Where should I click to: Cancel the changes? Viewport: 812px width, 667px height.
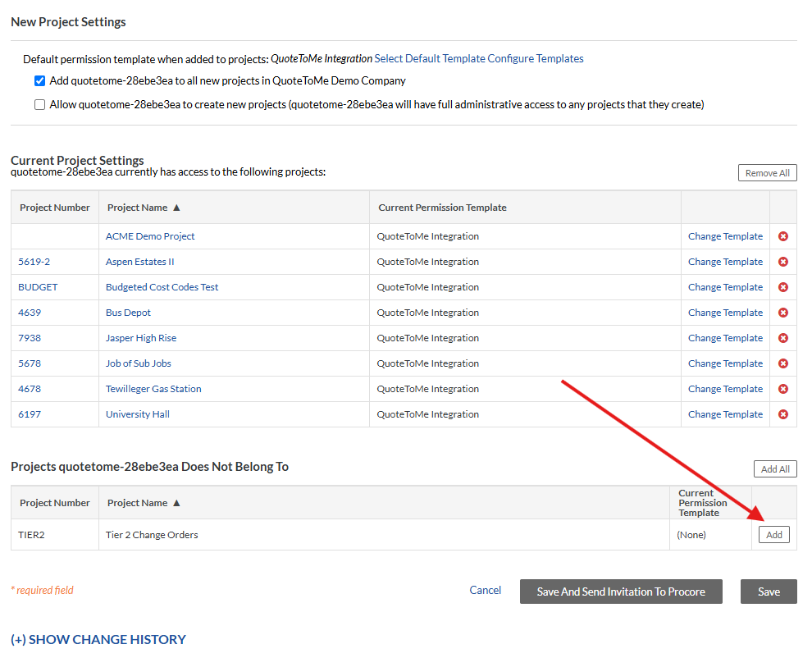[x=485, y=590]
